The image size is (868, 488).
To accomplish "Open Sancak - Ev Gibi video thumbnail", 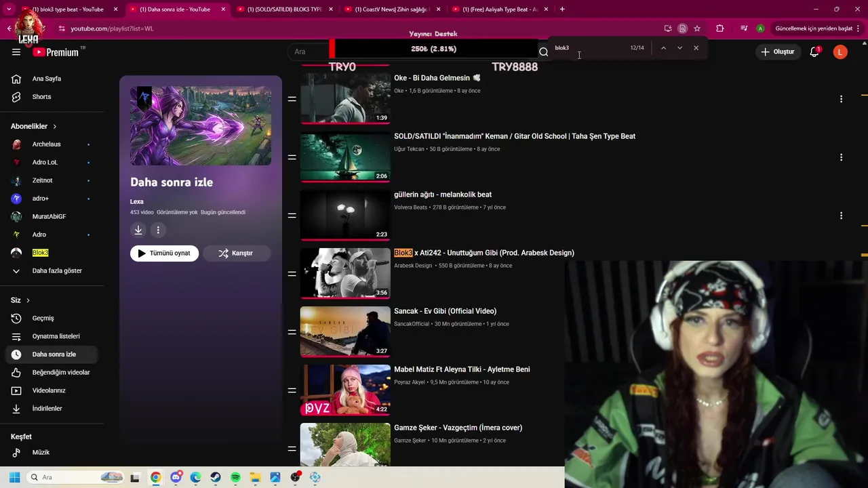I will click(345, 332).
